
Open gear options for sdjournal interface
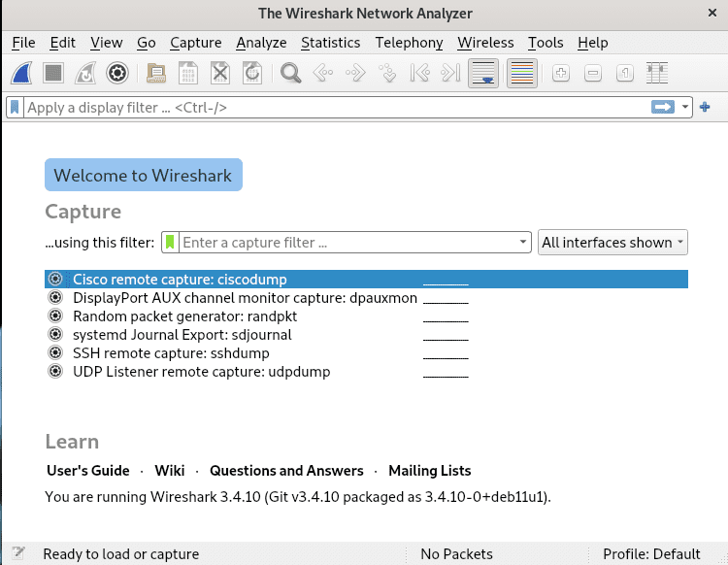(55, 334)
